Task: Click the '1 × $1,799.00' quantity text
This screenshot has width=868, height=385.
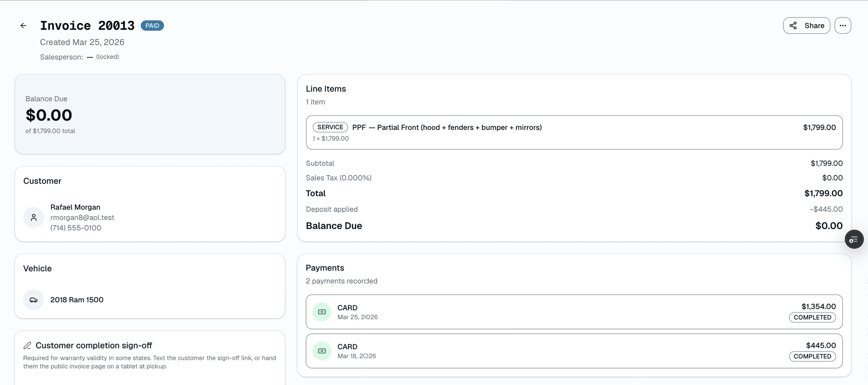Action: pos(331,138)
